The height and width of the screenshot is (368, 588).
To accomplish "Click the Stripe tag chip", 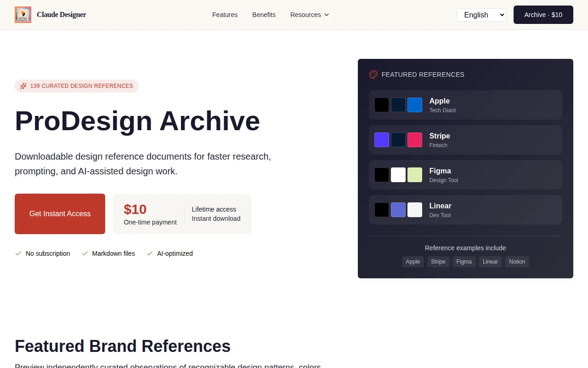I will coord(438,262).
